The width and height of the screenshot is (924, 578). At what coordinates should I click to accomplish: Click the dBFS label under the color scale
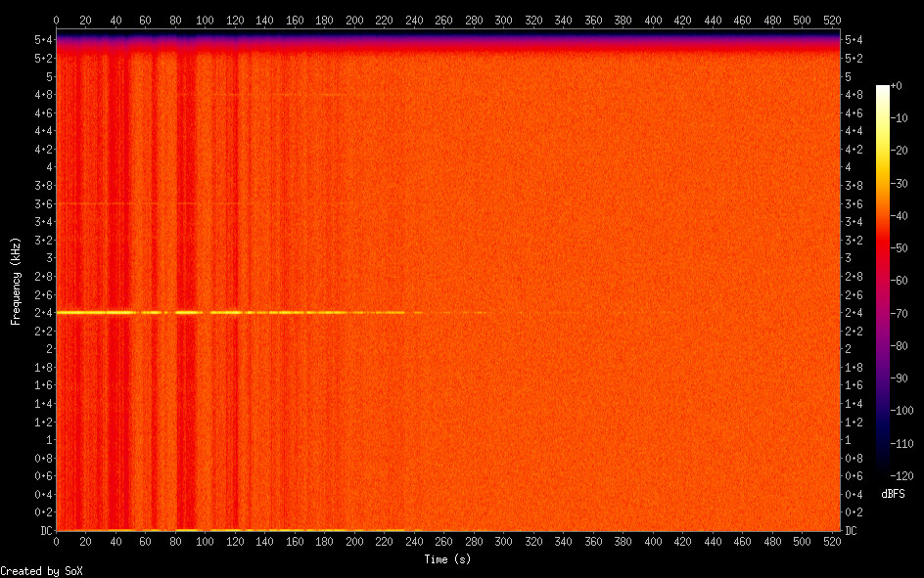(892, 494)
